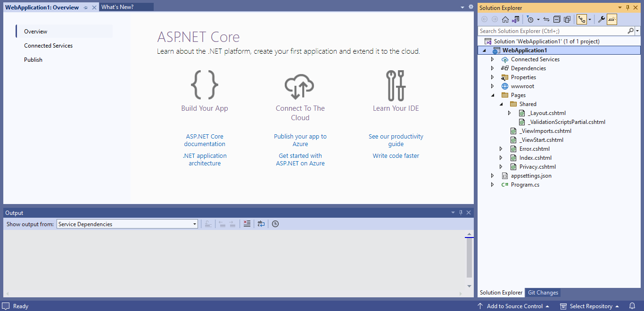Open the Git Changes tab

(x=543, y=293)
